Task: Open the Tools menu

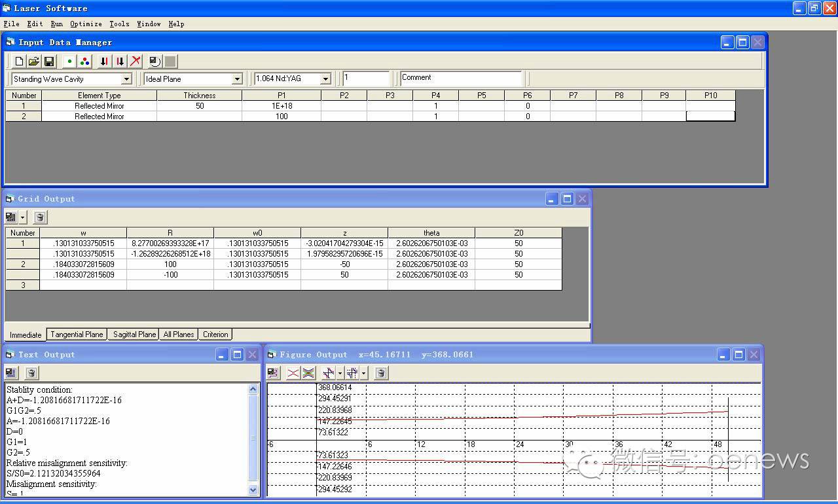Action: tap(119, 24)
